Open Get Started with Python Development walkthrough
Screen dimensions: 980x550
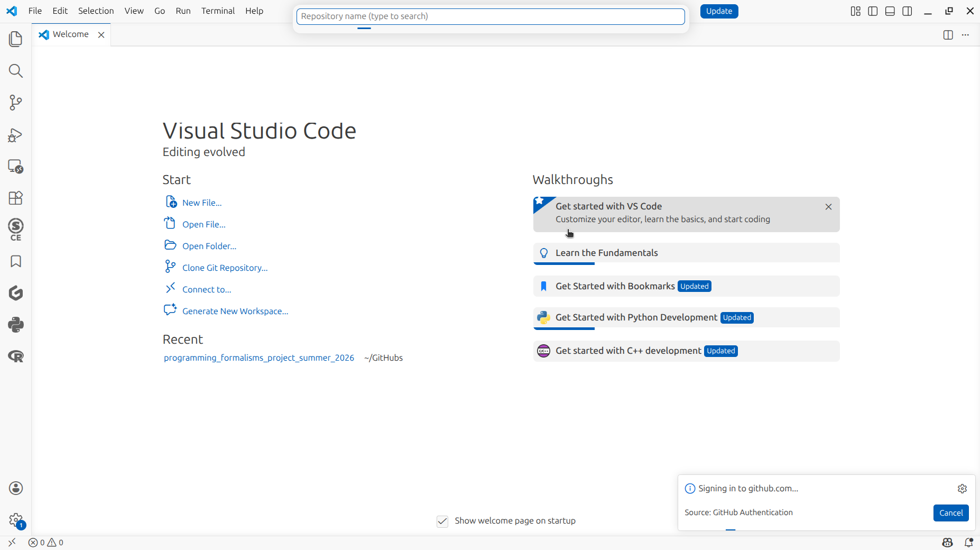[x=686, y=317]
